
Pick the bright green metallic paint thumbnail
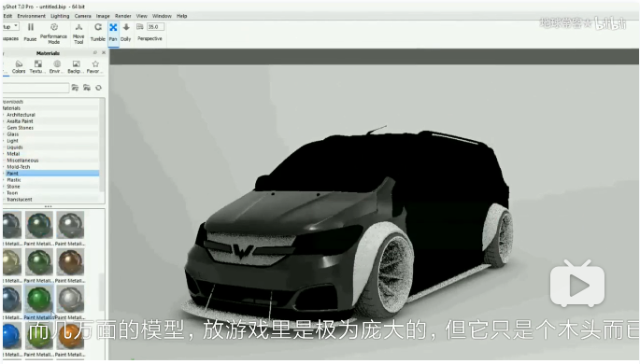click(39, 300)
